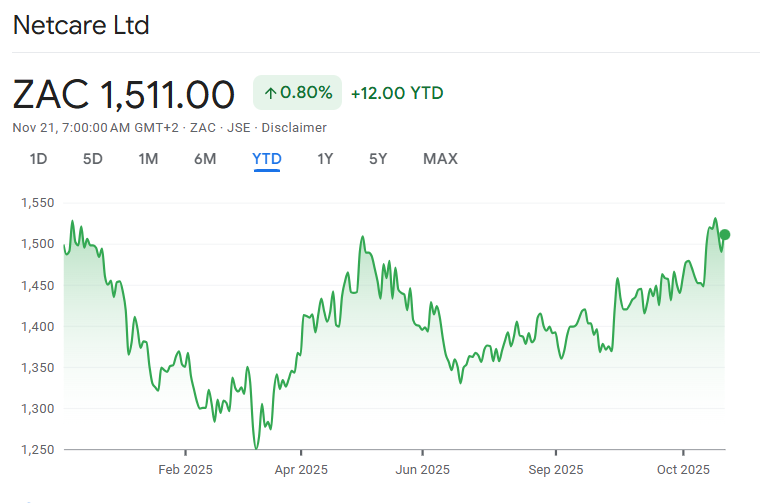760x503 pixels.
Task: Click the ZAC 1,511.00 price
Action: (x=124, y=94)
